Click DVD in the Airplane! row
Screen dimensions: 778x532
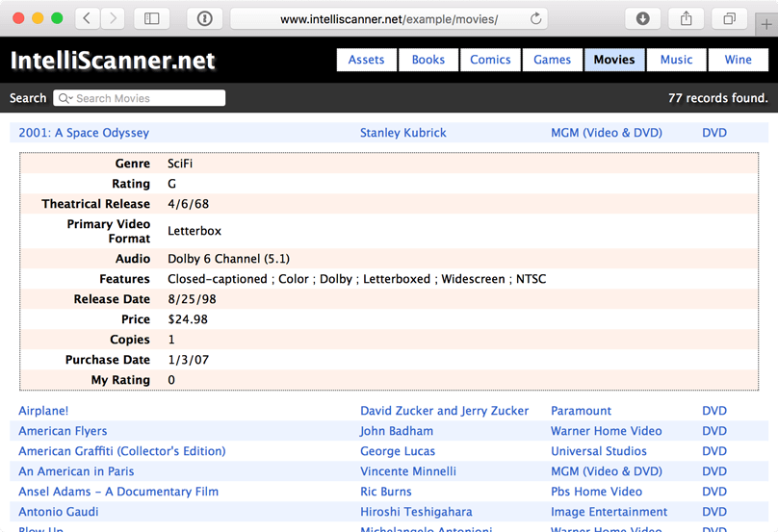coord(714,411)
